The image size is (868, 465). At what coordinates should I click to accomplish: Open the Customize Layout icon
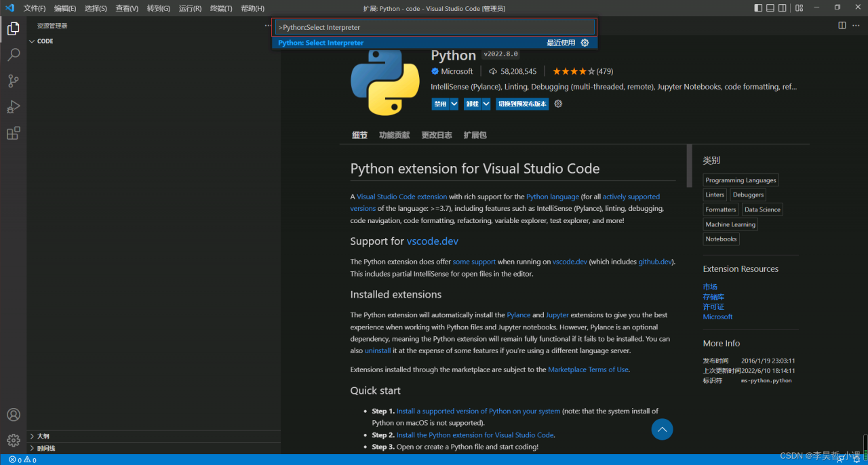(800, 8)
